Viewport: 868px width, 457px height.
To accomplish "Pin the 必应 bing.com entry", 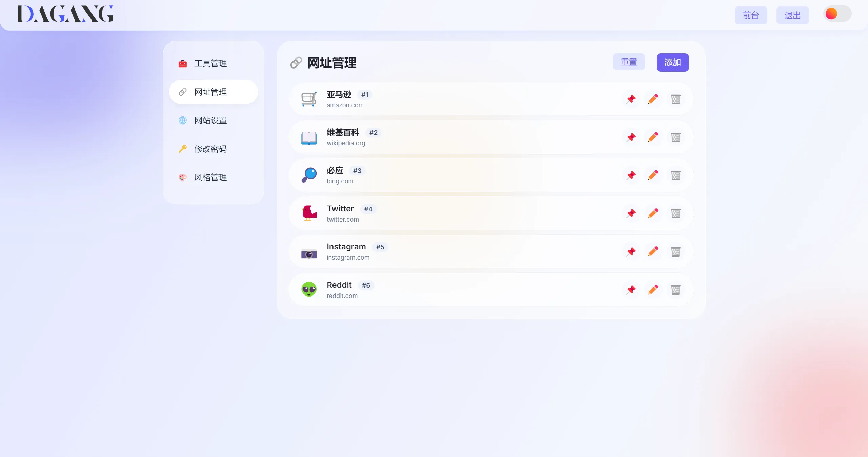I will pyautogui.click(x=631, y=175).
